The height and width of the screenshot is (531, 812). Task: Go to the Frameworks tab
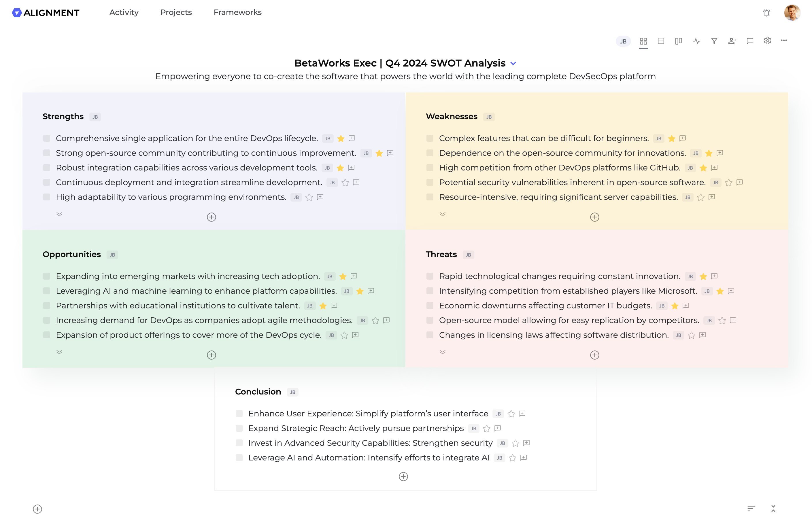point(237,12)
